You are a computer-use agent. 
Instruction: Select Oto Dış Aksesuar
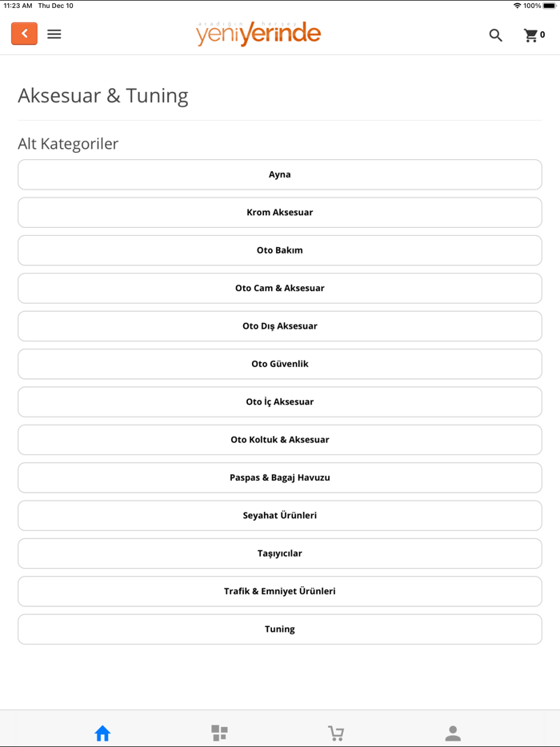point(280,326)
